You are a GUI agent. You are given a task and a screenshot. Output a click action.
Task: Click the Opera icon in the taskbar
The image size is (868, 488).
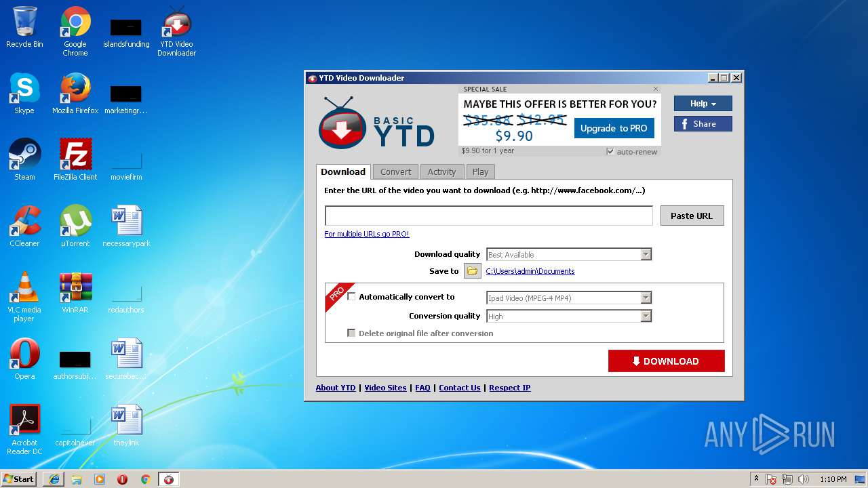(x=122, y=479)
